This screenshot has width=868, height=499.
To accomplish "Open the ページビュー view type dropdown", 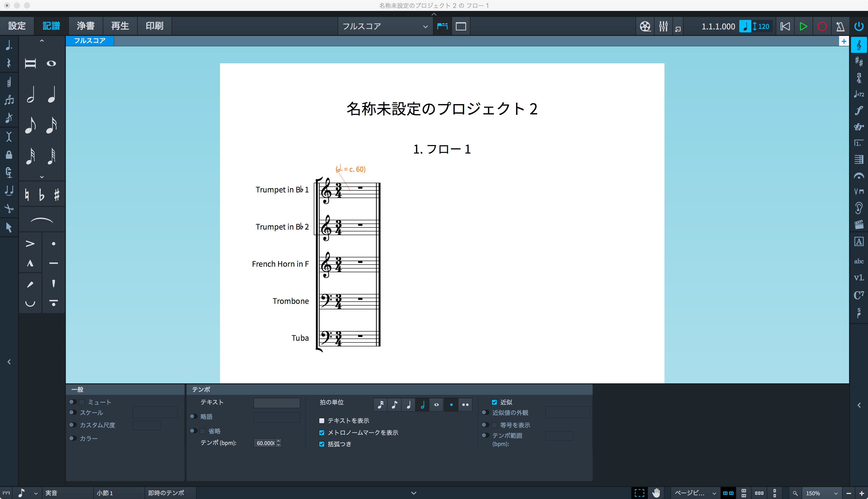I will coord(694,493).
